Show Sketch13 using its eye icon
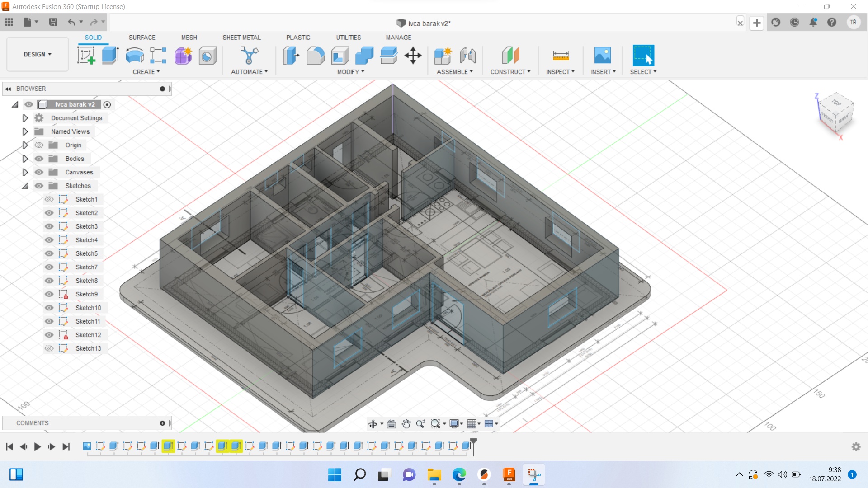 coord(49,348)
